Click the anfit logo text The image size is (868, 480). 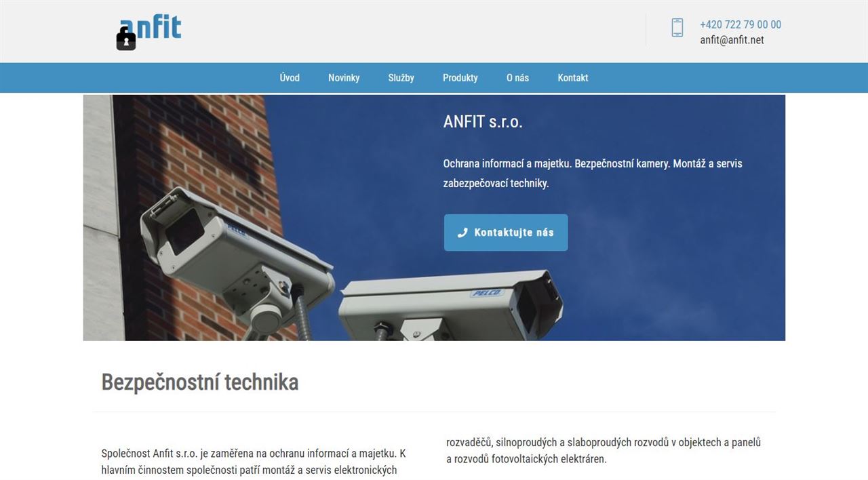pyautogui.click(x=151, y=28)
